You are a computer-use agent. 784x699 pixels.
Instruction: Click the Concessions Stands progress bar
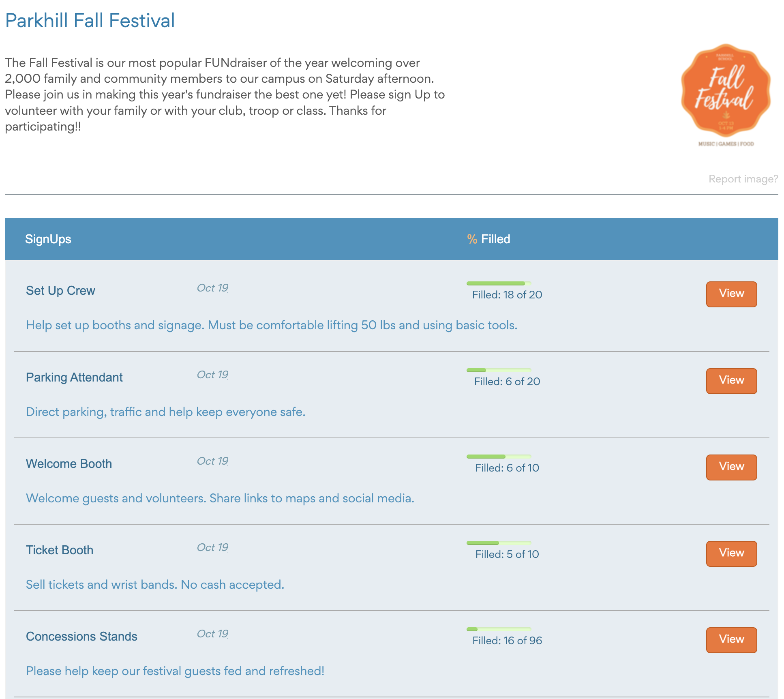coord(499,629)
